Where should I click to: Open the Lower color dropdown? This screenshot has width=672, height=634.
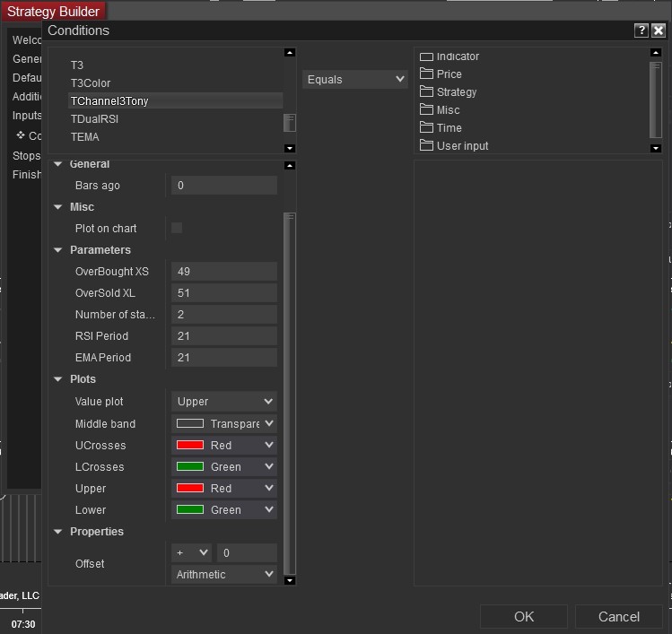[x=224, y=509]
